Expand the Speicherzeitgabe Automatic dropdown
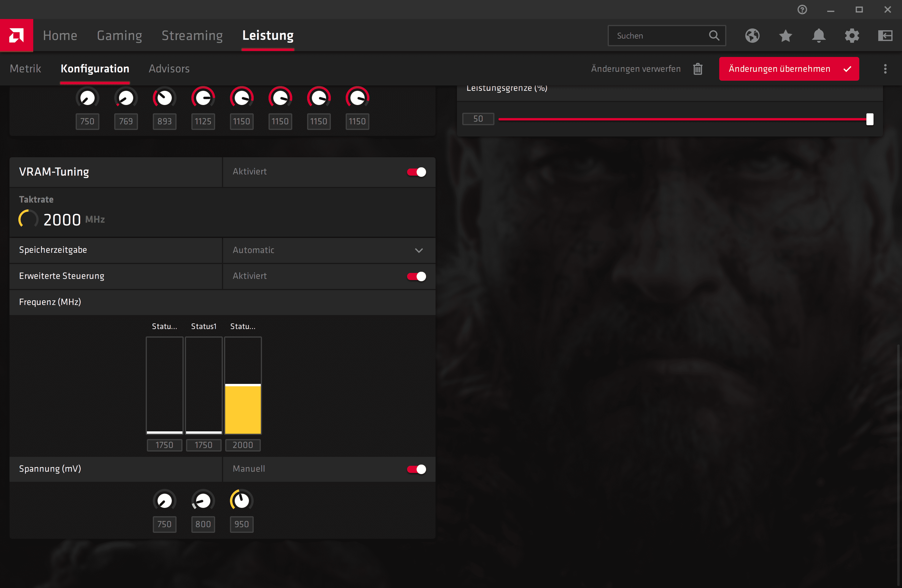This screenshot has width=902, height=588. [329, 250]
